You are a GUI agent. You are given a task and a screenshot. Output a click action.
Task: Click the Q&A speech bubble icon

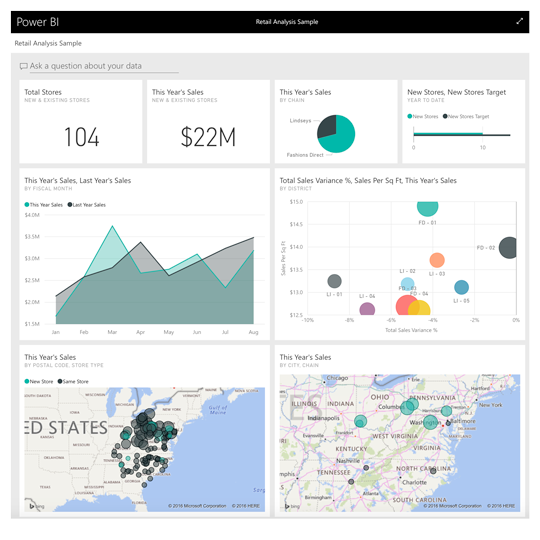pyautogui.click(x=23, y=66)
